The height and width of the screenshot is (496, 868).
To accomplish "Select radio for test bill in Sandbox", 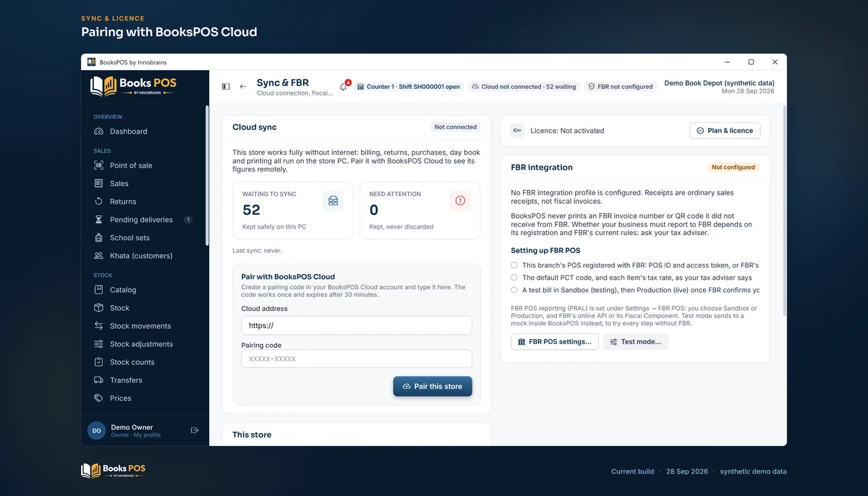I will coord(514,290).
